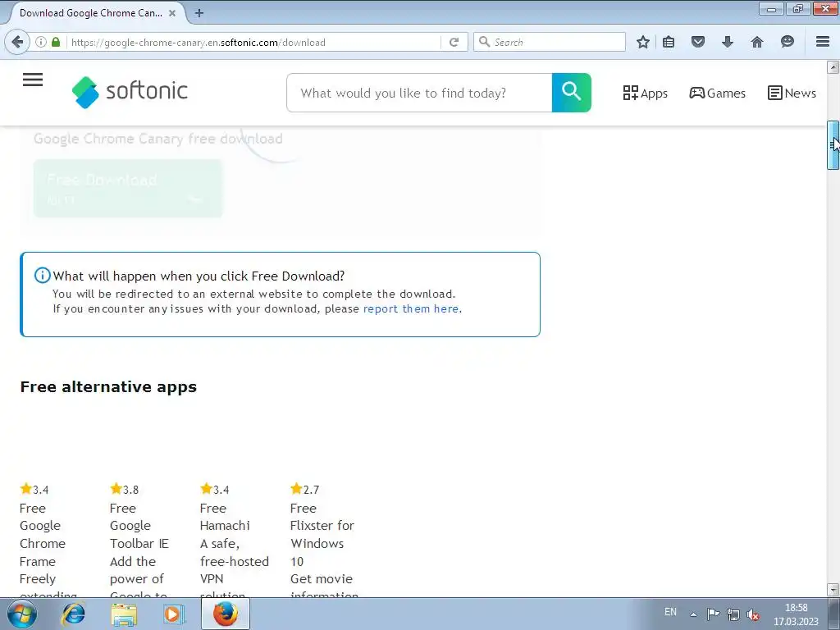Go to the Firefox home page icon
This screenshot has width=840, height=630.
point(757,42)
